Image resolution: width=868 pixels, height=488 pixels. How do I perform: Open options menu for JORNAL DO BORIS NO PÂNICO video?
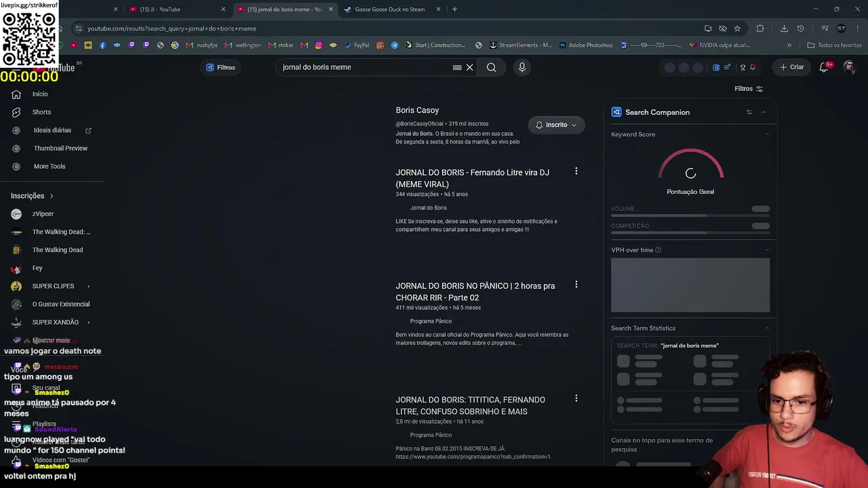(x=576, y=285)
